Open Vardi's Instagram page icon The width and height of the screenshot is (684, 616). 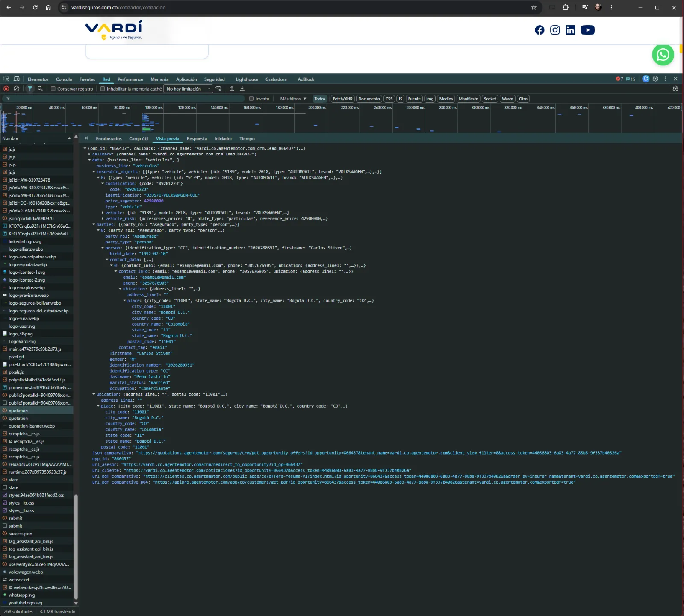click(x=555, y=30)
